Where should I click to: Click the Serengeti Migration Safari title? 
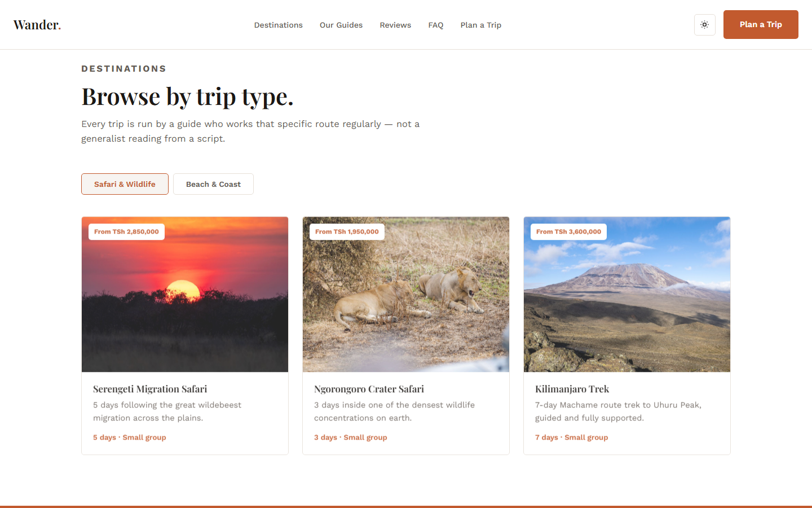(x=150, y=389)
